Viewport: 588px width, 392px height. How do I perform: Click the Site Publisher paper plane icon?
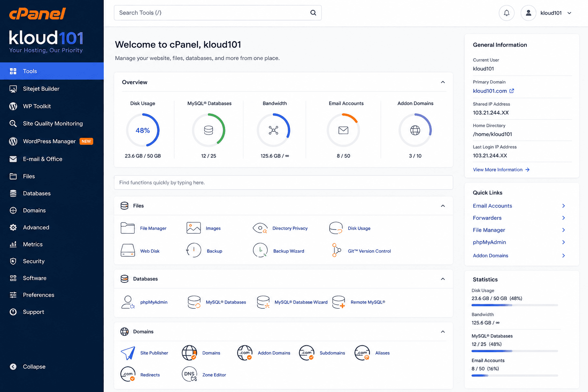128,353
